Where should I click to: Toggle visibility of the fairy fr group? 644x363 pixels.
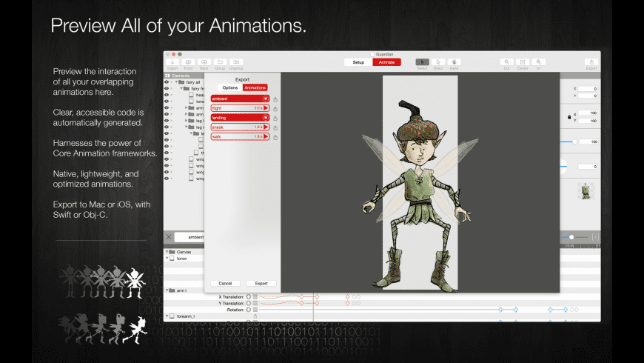167,88
